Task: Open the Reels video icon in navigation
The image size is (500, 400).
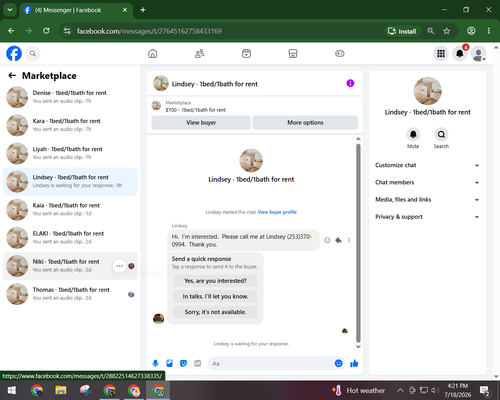Action: pos(246,53)
